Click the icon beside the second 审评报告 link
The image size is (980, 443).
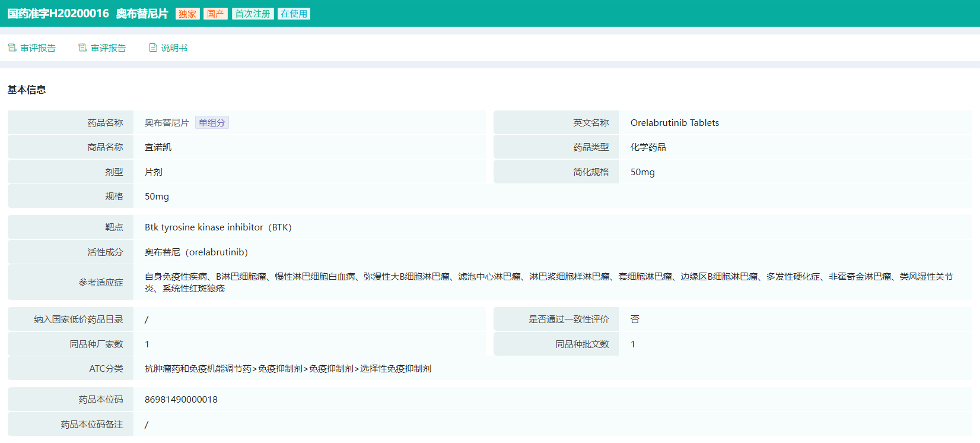(x=82, y=48)
